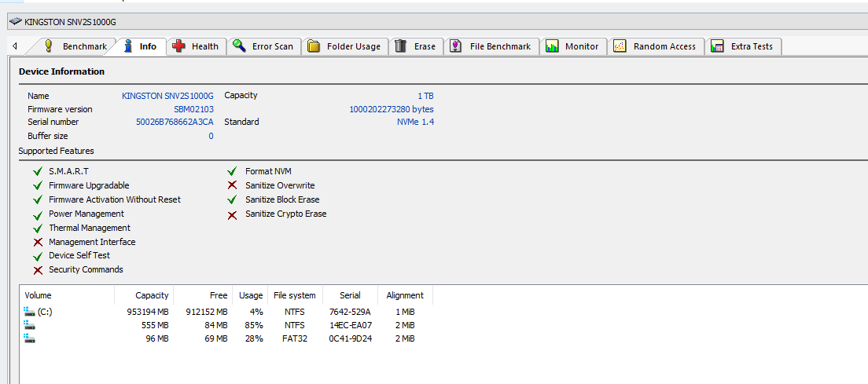Click the File Benchmark icon
This screenshot has height=384, width=868.
click(455, 46)
